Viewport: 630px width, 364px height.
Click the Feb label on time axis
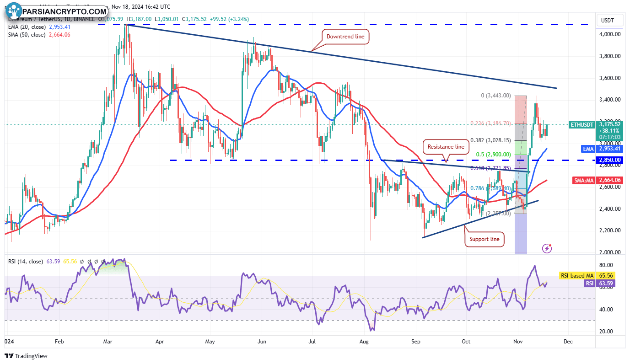tap(59, 341)
